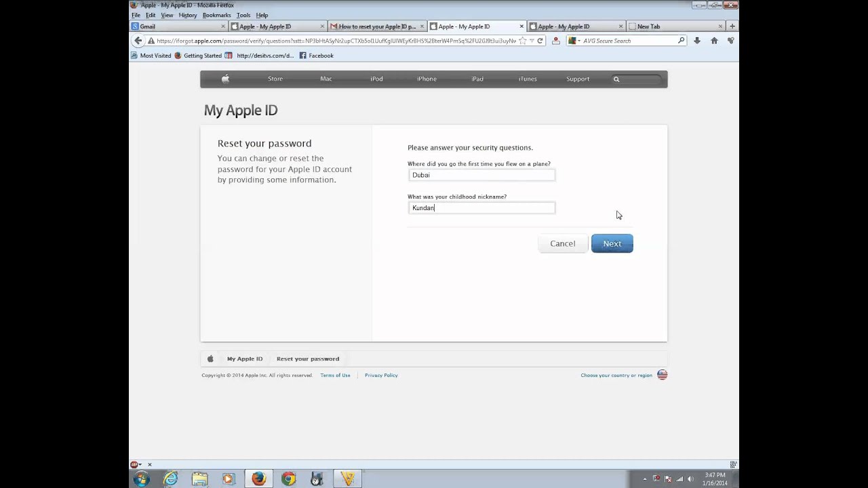Launch Internet Explorer from the taskbar
The image size is (868, 488).
(170, 479)
